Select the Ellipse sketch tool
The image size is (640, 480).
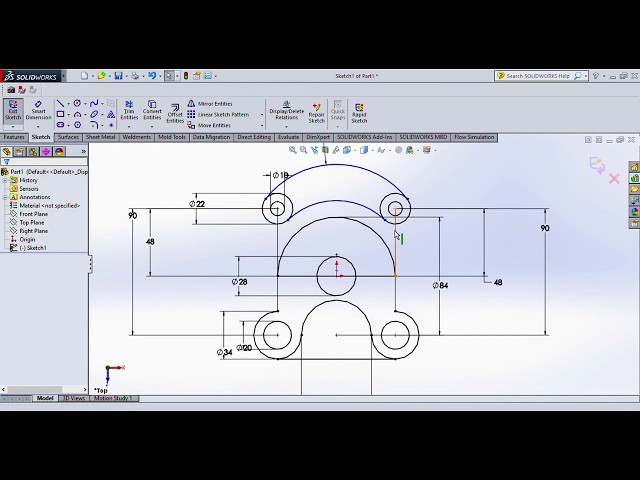(x=94, y=114)
